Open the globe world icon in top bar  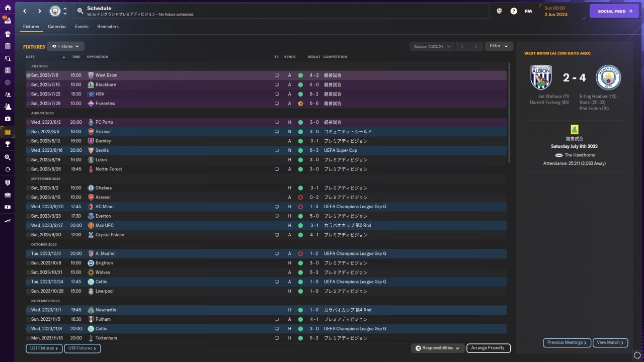(x=499, y=11)
